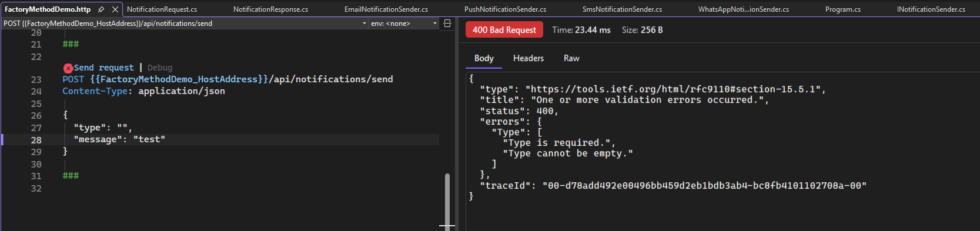Click the Send request link
The image size is (980, 231).
[104, 68]
